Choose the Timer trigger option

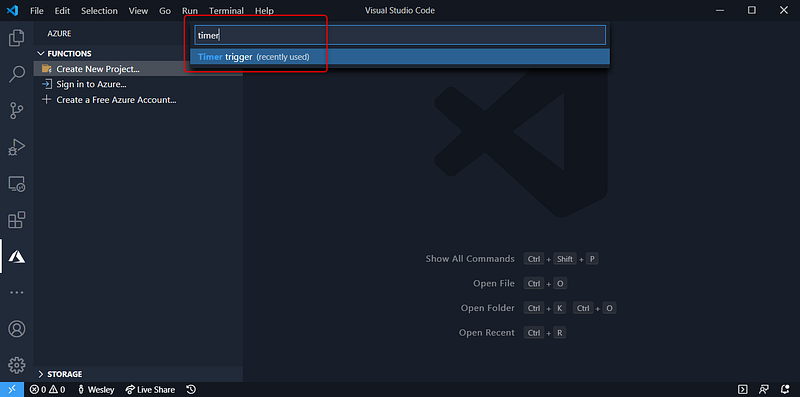(400, 57)
